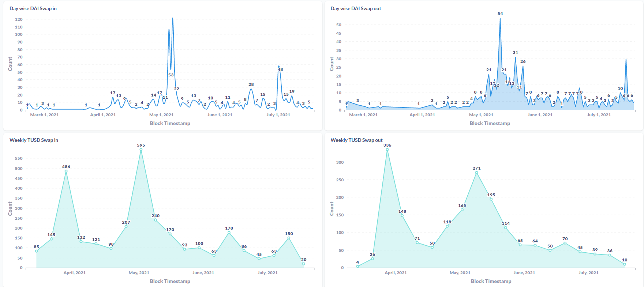Select the 271 data point in Weekly TUSD Swap out
Viewport: 644px width, 287px height.
click(x=476, y=173)
